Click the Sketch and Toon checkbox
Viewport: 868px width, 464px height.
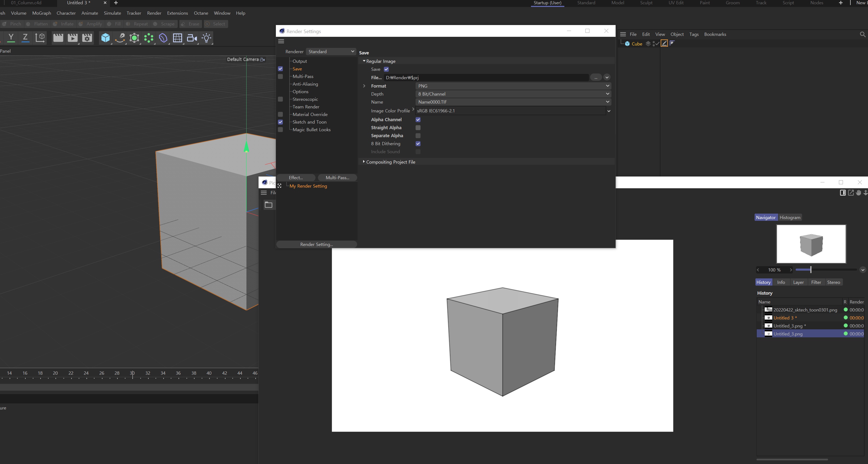click(x=281, y=122)
